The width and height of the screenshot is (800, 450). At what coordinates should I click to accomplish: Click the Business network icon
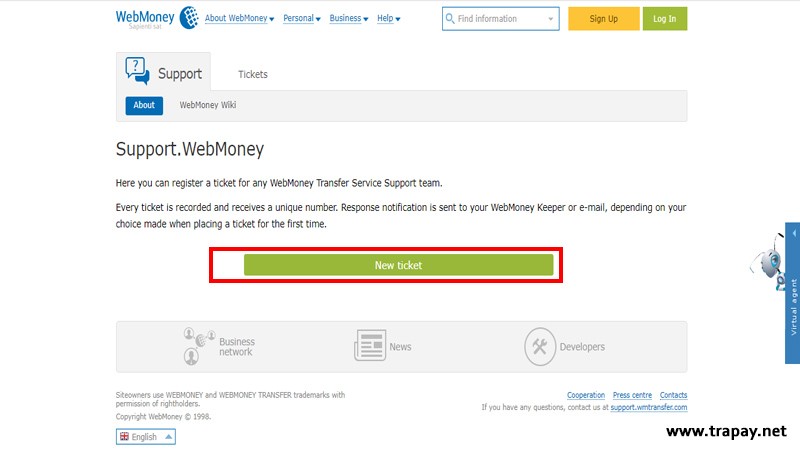(x=199, y=346)
